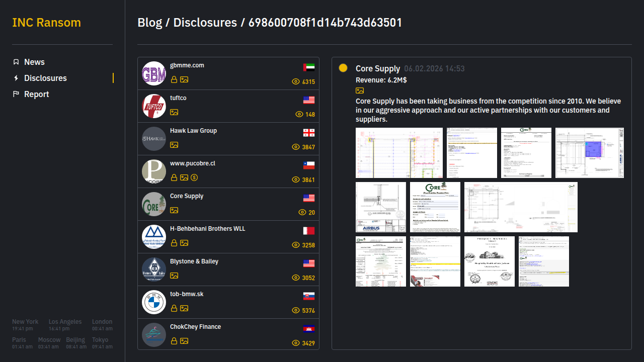644x362 pixels.
Task: Click the dollar coin icon on www.pucobre.cl
Action: click(x=194, y=177)
